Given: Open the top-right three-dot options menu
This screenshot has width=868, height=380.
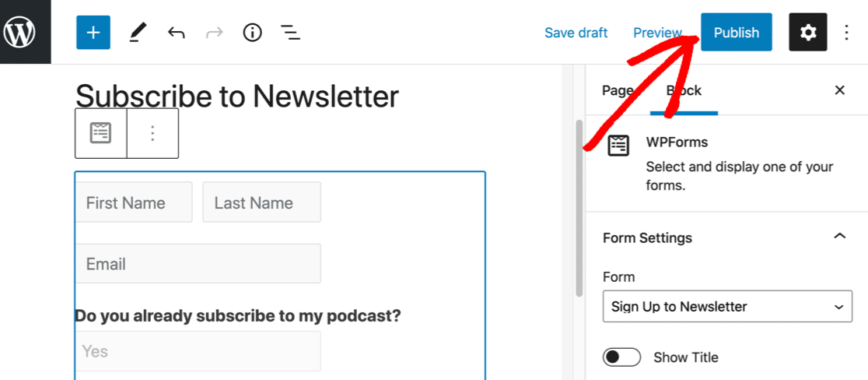Looking at the screenshot, I should point(847,33).
